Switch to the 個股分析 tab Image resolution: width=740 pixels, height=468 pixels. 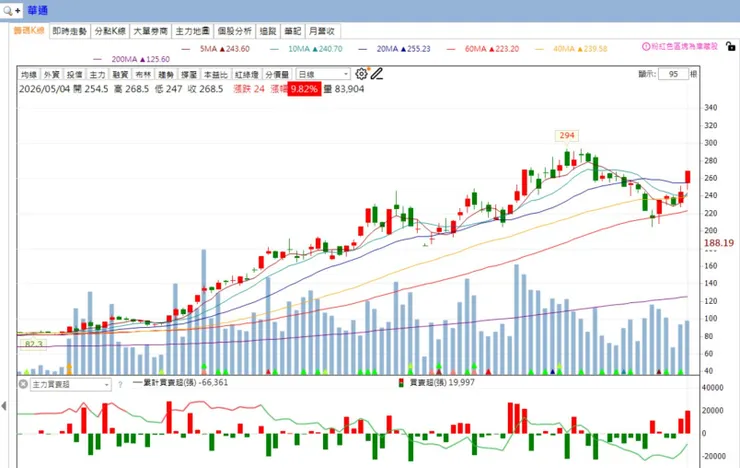click(235, 31)
